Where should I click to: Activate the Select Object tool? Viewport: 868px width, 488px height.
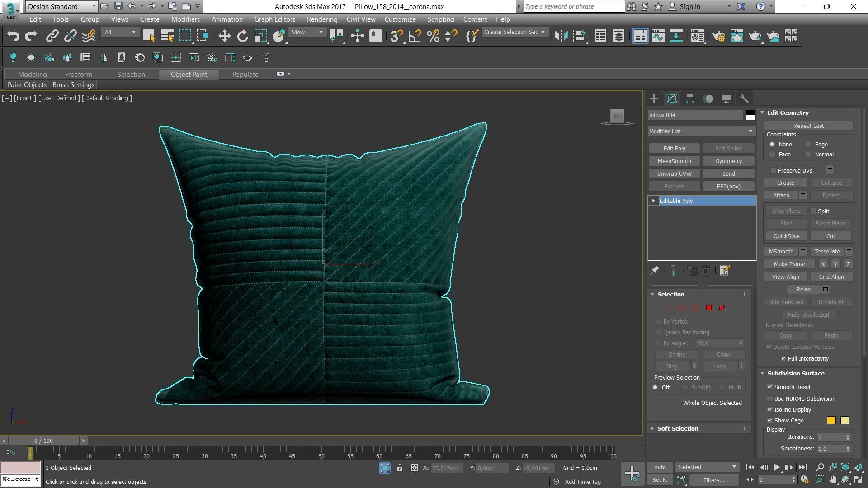click(x=149, y=36)
